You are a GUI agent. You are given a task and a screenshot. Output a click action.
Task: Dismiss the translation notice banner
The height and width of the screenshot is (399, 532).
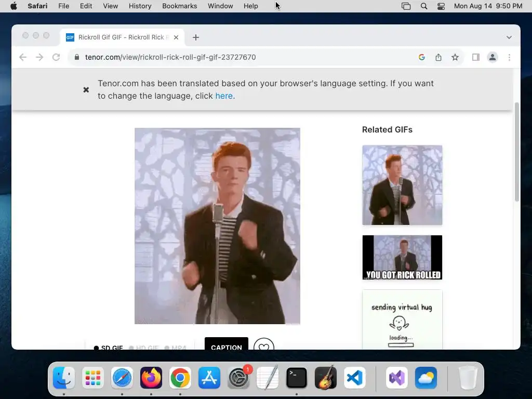point(86,89)
